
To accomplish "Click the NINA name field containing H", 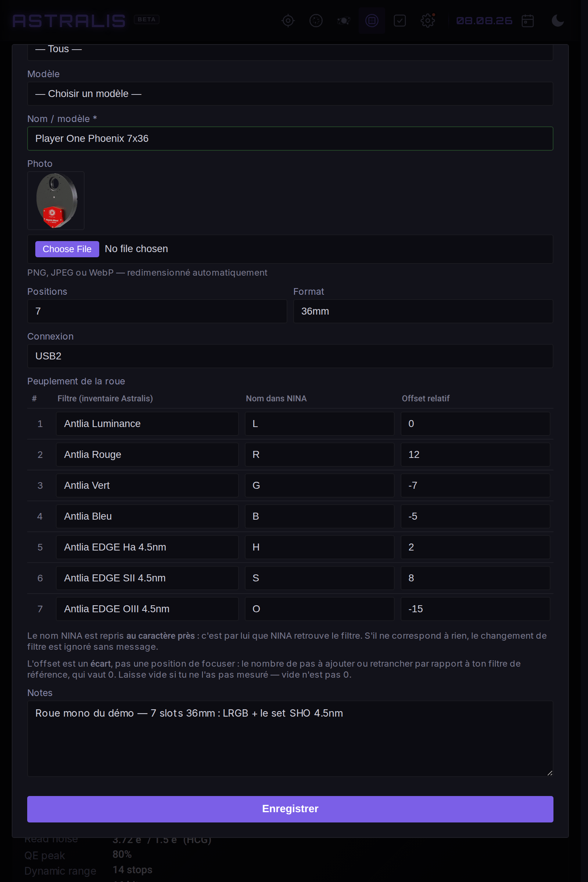I will (x=319, y=547).
